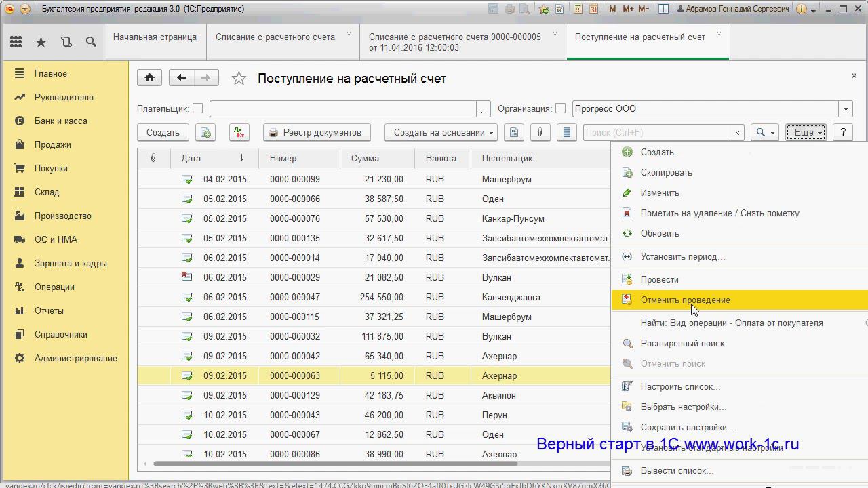Click the paperclip attached files button
868x488 pixels.
click(540, 133)
